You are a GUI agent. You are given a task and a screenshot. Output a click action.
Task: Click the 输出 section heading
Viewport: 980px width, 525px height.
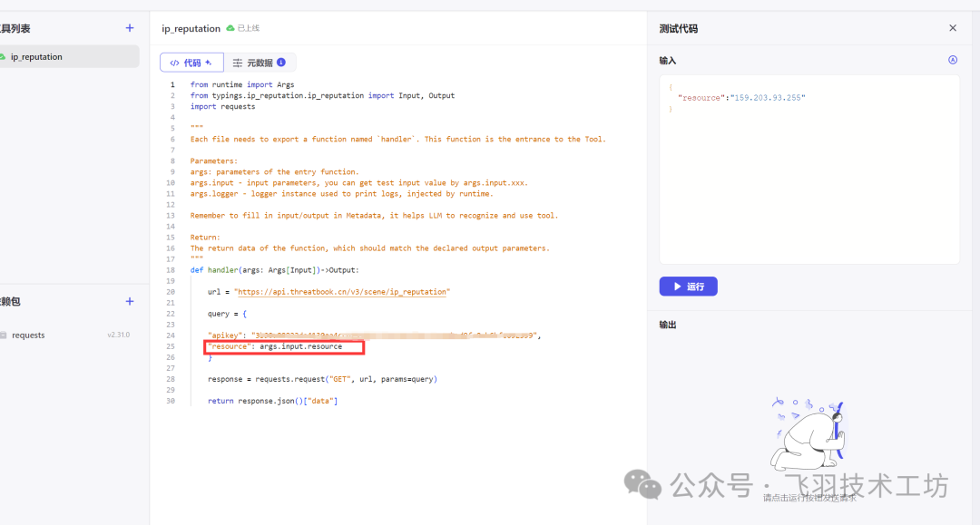click(668, 325)
